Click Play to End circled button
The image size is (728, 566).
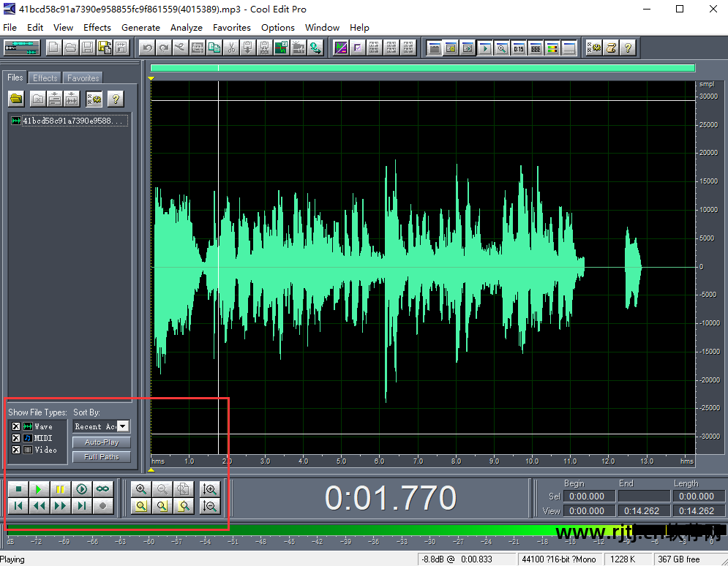coord(82,489)
